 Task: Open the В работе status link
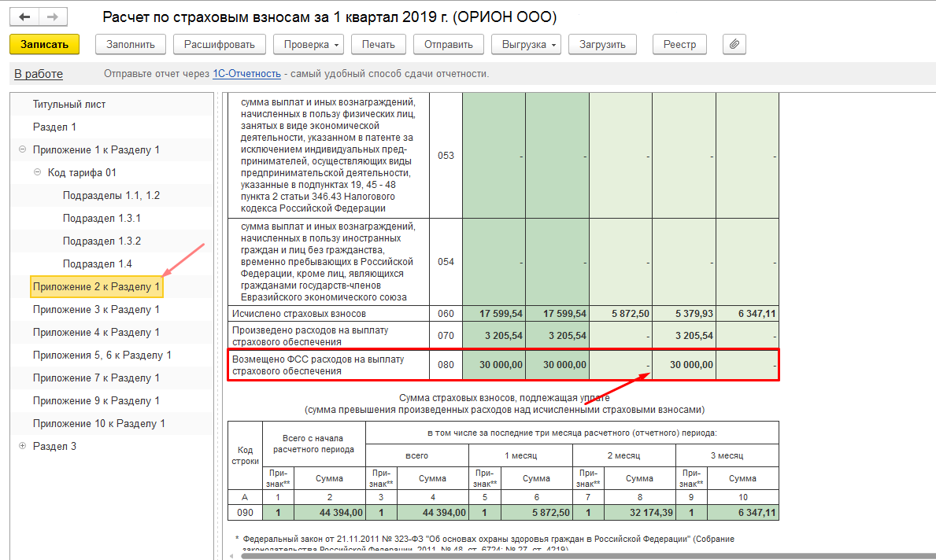pyautogui.click(x=39, y=74)
